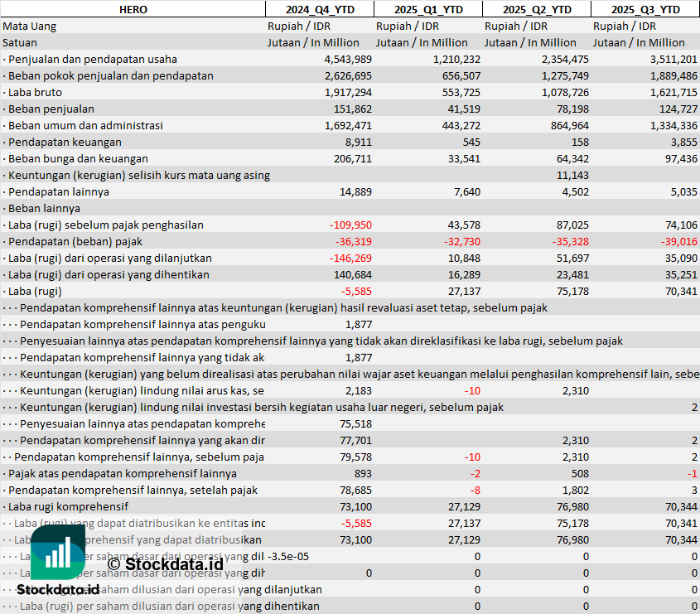Select the 'Pendapatan keuangan' row label
The image size is (700, 614).
pos(62,142)
